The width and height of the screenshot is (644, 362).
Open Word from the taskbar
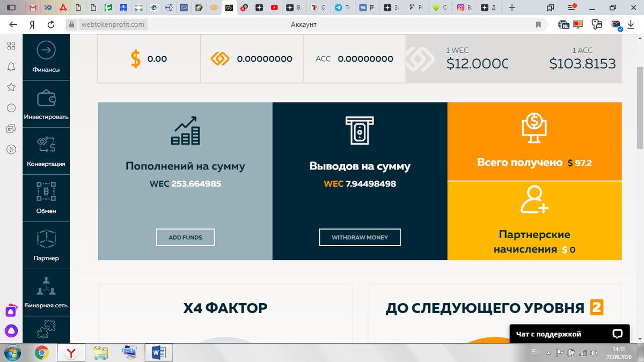click(158, 352)
